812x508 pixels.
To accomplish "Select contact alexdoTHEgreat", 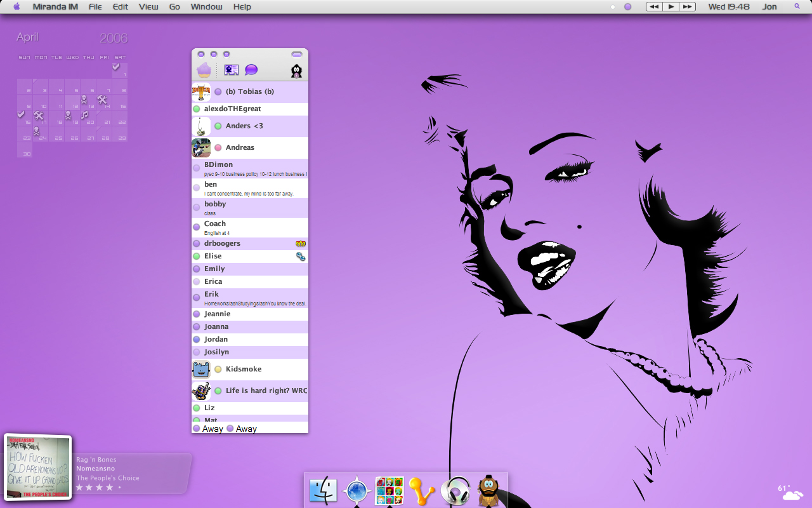I will pos(250,109).
